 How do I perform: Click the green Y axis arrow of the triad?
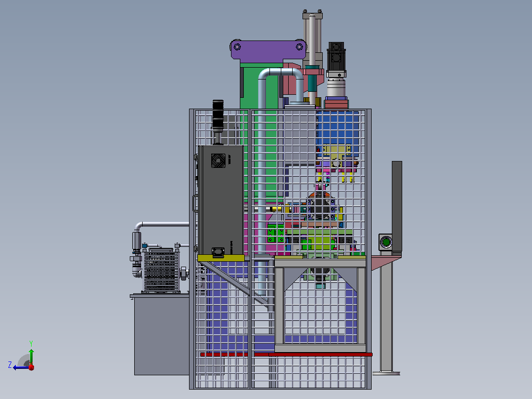[31, 356]
